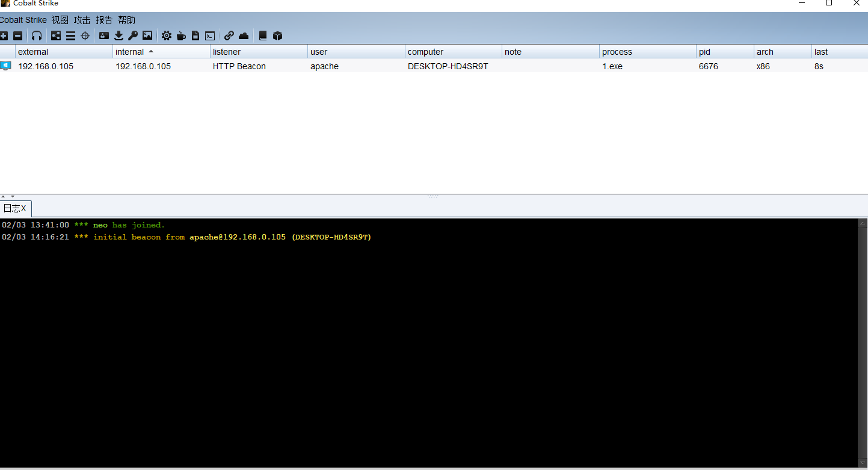Click log line 'initial beacon from apache'
Screen dimensions: 868x470
(186, 237)
